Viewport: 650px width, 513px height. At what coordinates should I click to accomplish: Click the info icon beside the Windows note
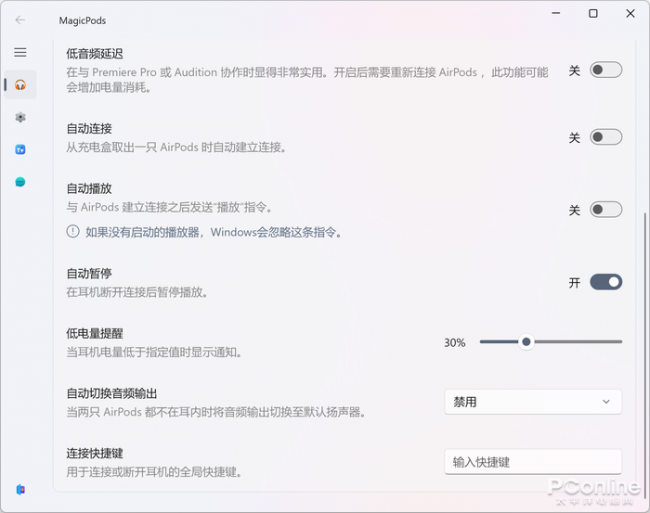[73, 231]
